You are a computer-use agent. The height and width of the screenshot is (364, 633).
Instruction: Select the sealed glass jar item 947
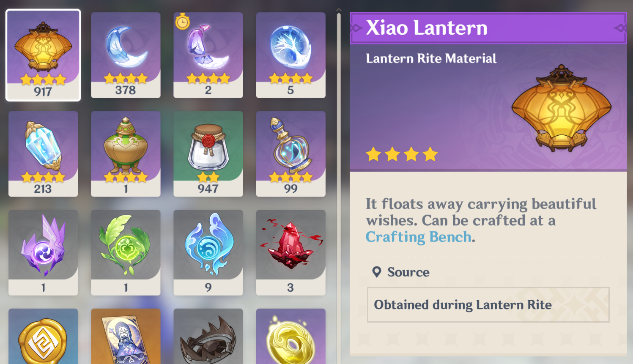[208, 154]
